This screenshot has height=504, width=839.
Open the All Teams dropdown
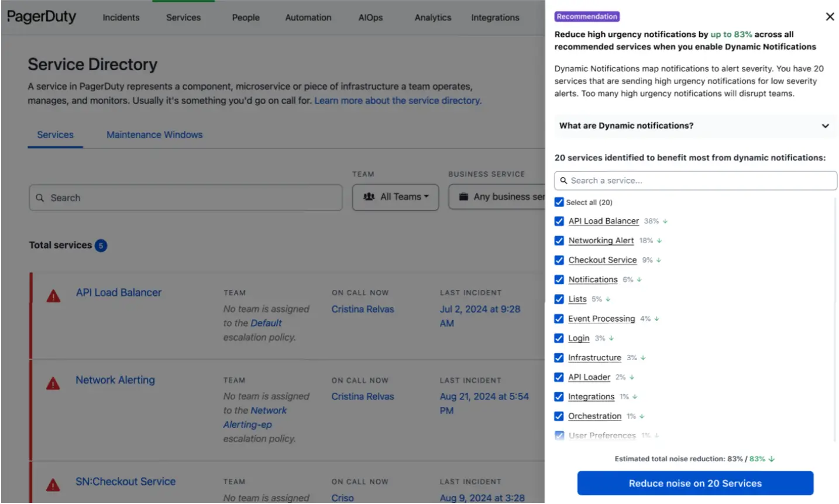(x=396, y=198)
